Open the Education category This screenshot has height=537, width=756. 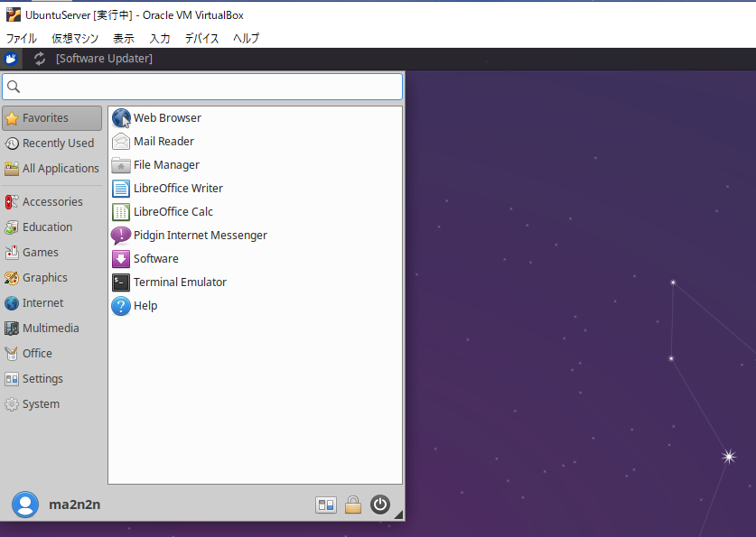(52, 227)
